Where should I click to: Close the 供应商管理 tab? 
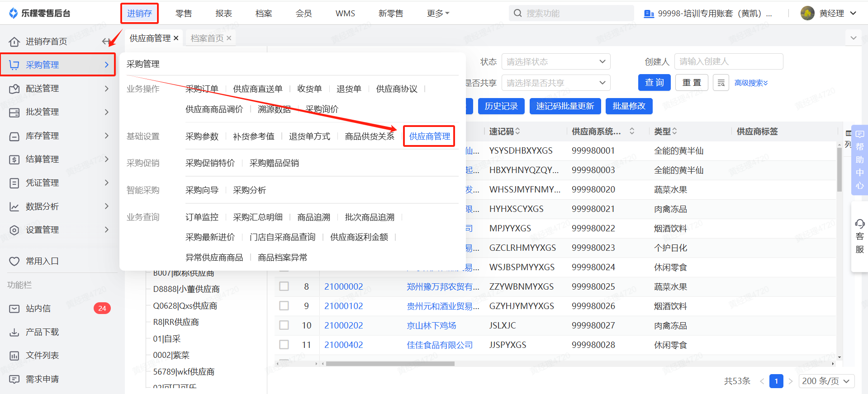tap(176, 38)
